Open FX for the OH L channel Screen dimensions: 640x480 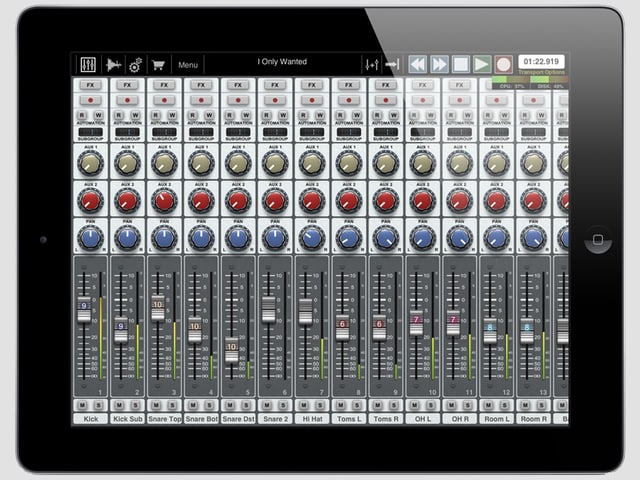(422, 85)
